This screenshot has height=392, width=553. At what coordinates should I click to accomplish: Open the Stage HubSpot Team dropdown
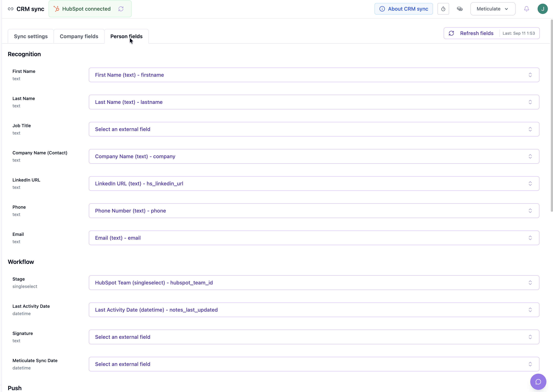pos(314,283)
